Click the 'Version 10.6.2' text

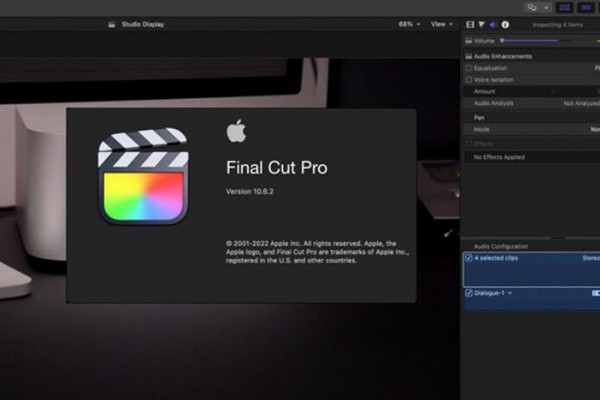(x=249, y=191)
